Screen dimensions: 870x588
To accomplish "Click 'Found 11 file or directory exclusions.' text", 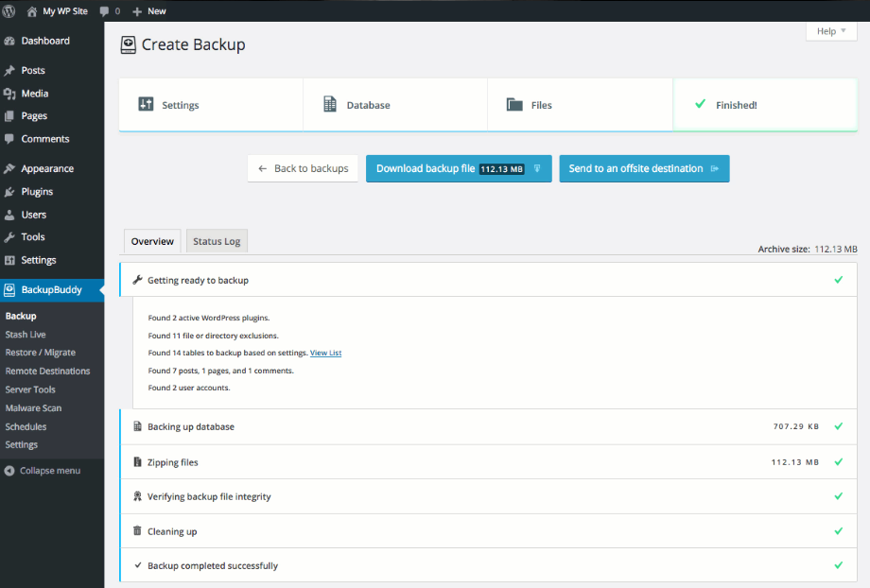I will [x=213, y=336].
